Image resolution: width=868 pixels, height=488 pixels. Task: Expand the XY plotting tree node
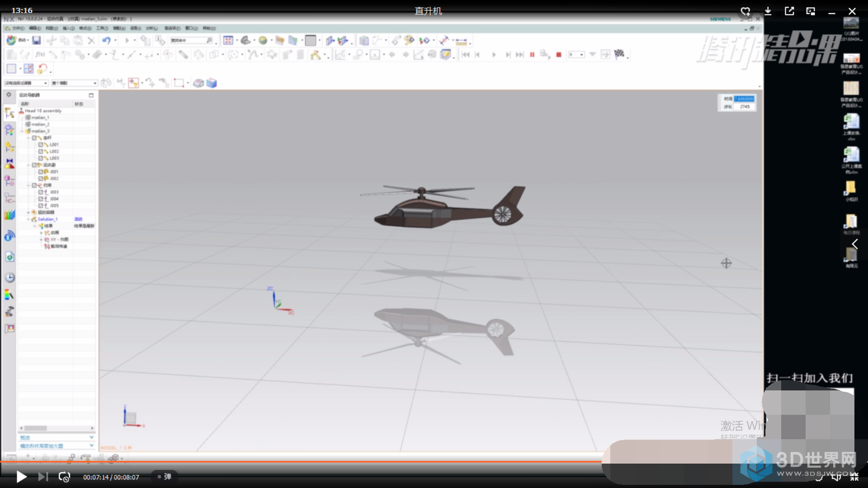pyautogui.click(x=41, y=239)
